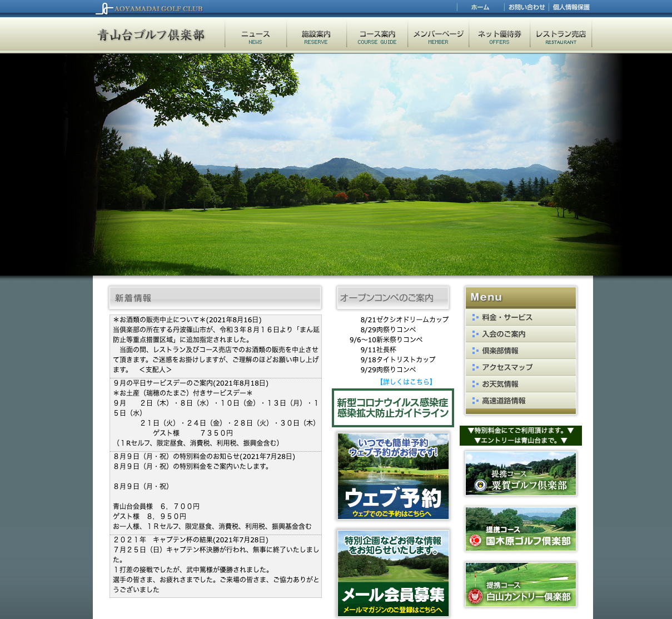This screenshot has height=619, width=672.
Task: Open the 施設案内 RESERVE menu
Action: 316,37
